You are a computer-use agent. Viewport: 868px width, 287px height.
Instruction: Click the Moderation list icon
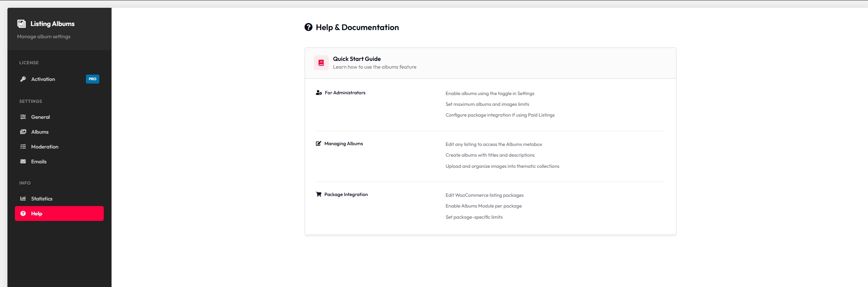(x=23, y=147)
